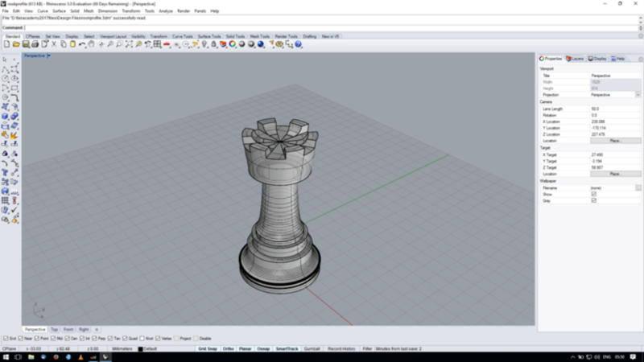Toggle the Record History status button
The width and height of the screenshot is (644, 362).
coord(341,349)
